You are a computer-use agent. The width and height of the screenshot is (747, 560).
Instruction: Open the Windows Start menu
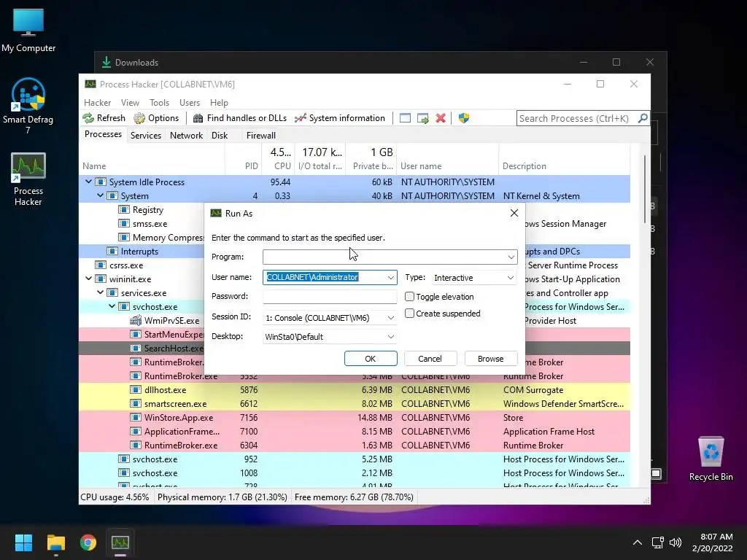23,542
